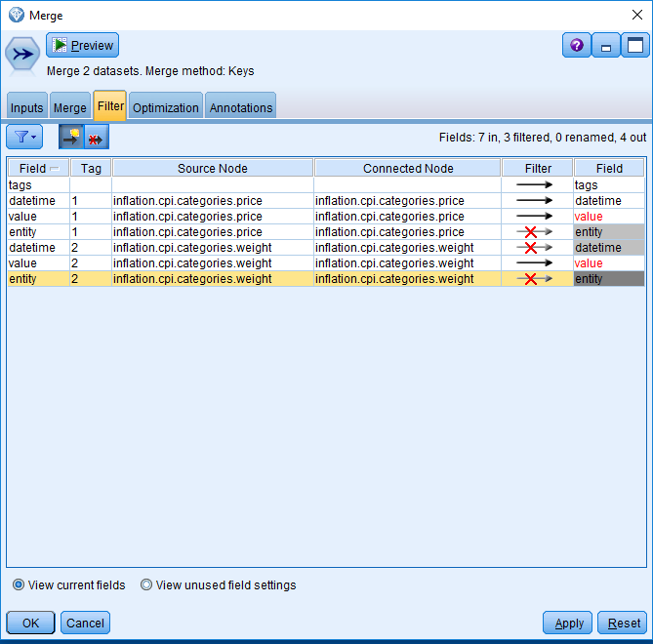The width and height of the screenshot is (653, 644).
Task: Click the Apply button
Action: (567, 623)
